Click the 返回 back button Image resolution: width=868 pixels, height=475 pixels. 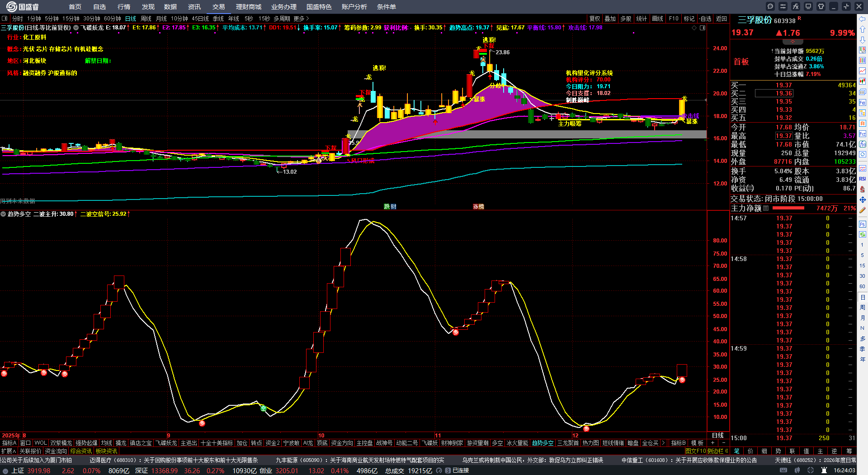(x=722, y=19)
